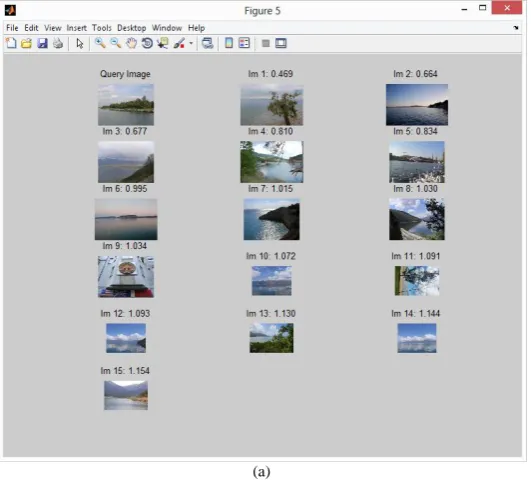Click the thumbnail under Im 5: 0.834
Image resolution: width=531 pixels, height=486 pixels.
[x=417, y=162]
